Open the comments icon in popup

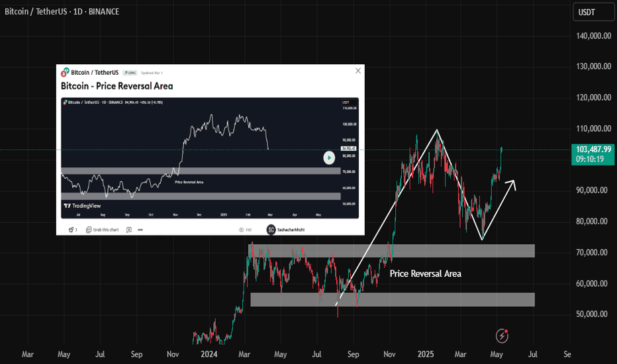[128, 230]
